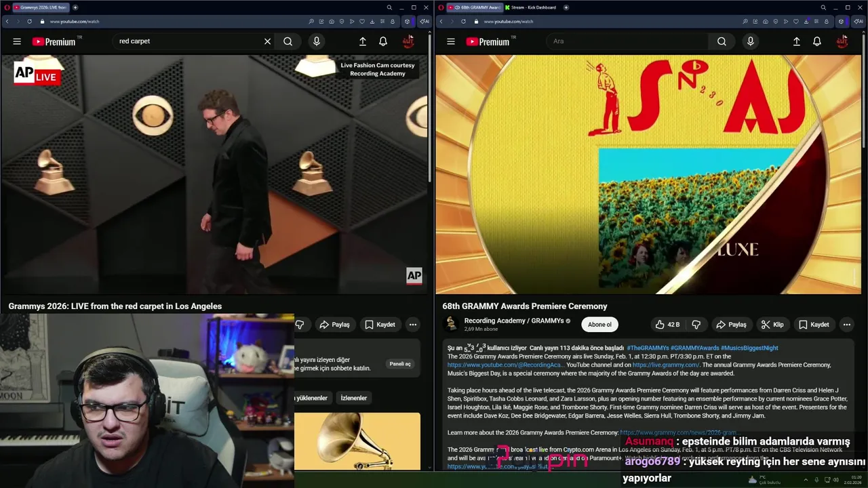Open Opera menu in right window

pyautogui.click(x=441, y=7)
